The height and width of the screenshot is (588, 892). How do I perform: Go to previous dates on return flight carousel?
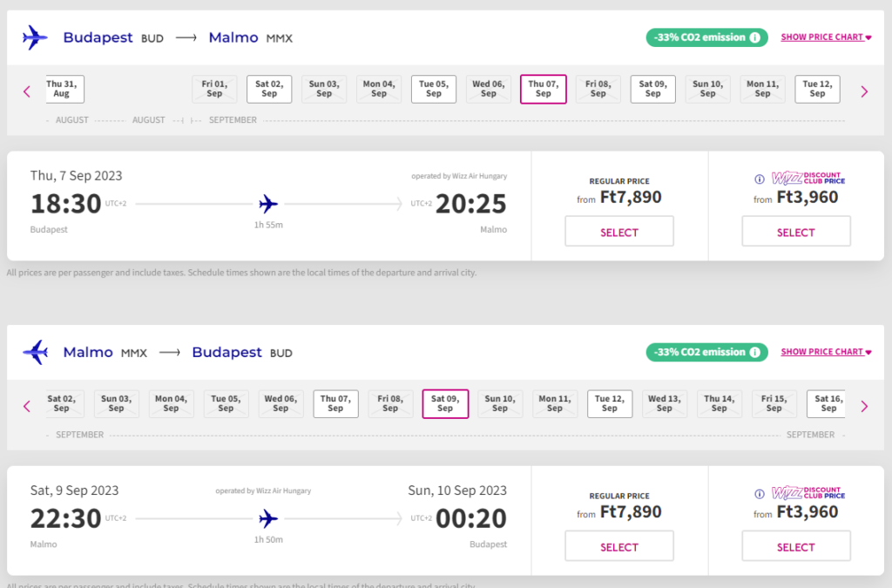pyautogui.click(x=27, y=406)
